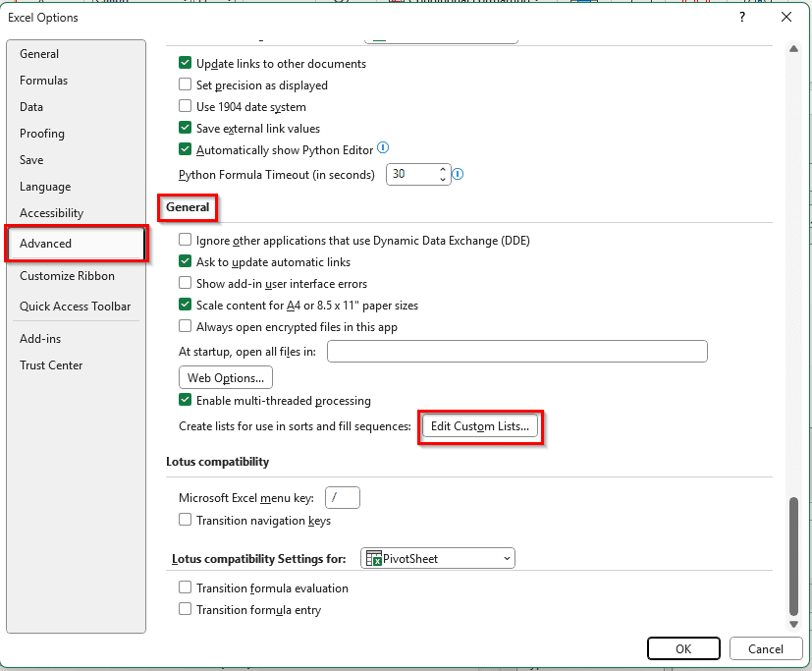Click the startup folder path field
Image resolution: width=812 pixels, height=671 pixels.
tap(516, 352)
